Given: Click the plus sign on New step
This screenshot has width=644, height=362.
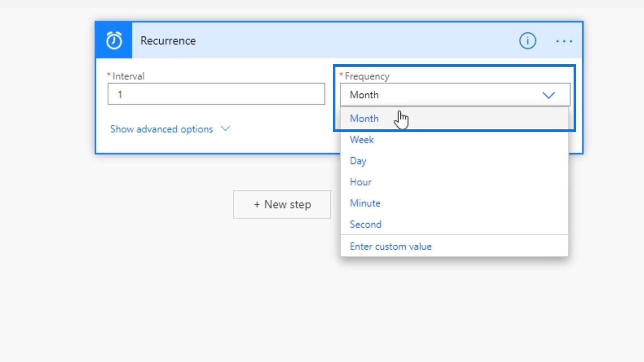Looking at the screenshot, I should click(257, 204).
